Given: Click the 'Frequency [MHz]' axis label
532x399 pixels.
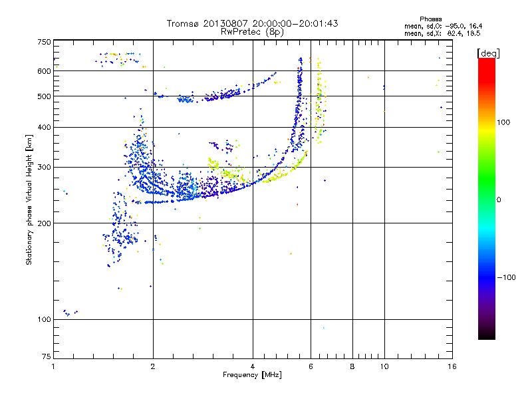Looking at the screenshot, I should coord(252,375).
